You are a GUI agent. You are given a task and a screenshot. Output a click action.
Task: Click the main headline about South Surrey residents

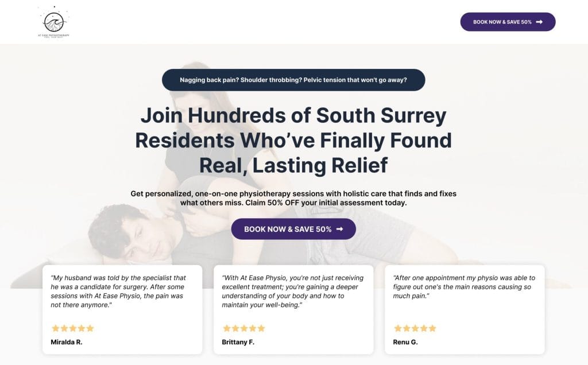point(293,141)
